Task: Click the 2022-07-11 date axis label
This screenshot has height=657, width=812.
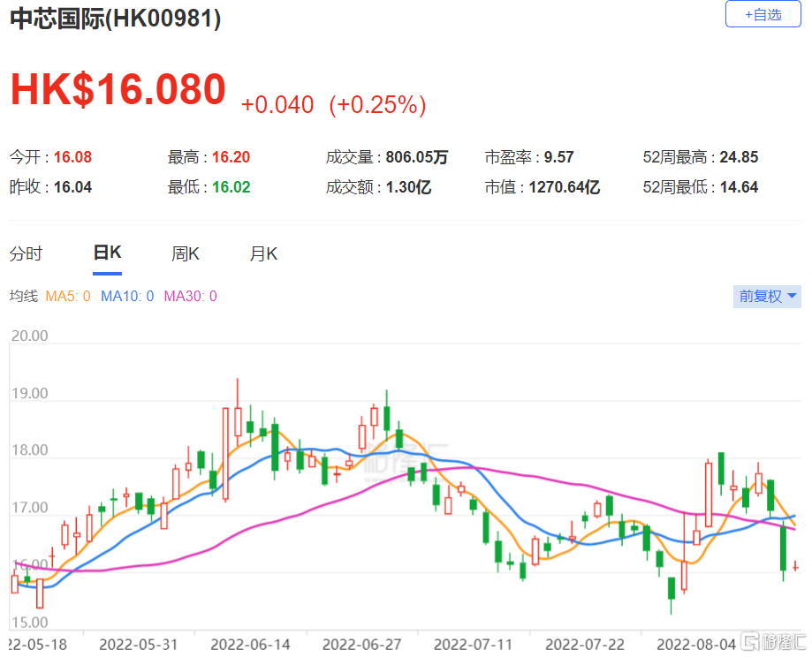Action: click(473, 645)
